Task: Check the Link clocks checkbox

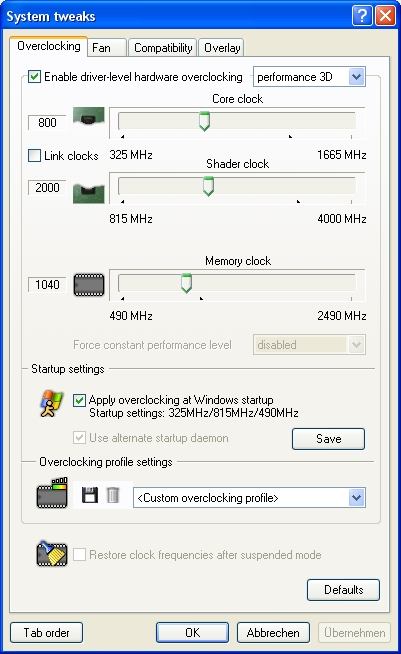Action: 34,156
